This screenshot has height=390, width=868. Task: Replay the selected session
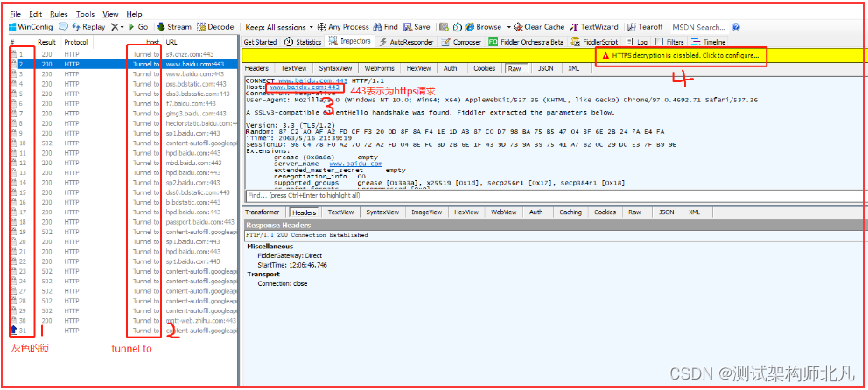pos(88,26)
